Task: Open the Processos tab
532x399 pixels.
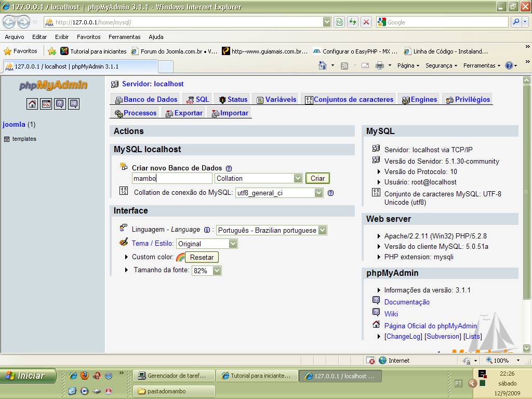Action: click(136, 113)
